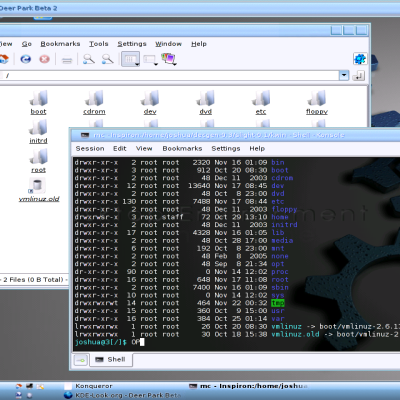Image resolution: width=400 pixels, height=400 pixels.
Task: Click the Reload icon in Konqueror toolbar
Action: tap(26, 59)
